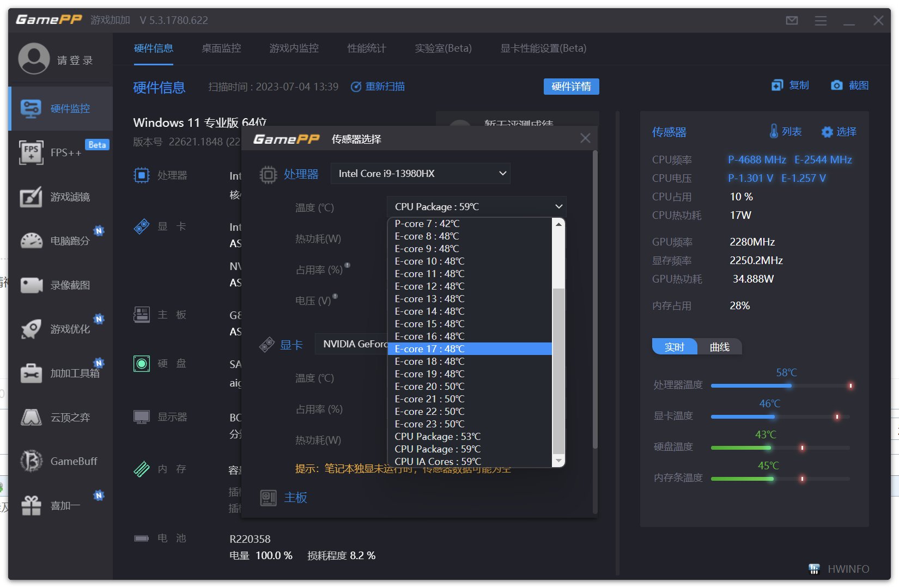
Task: Open 游戏优化 rocket icon
Action: click(x=31, y=329)
